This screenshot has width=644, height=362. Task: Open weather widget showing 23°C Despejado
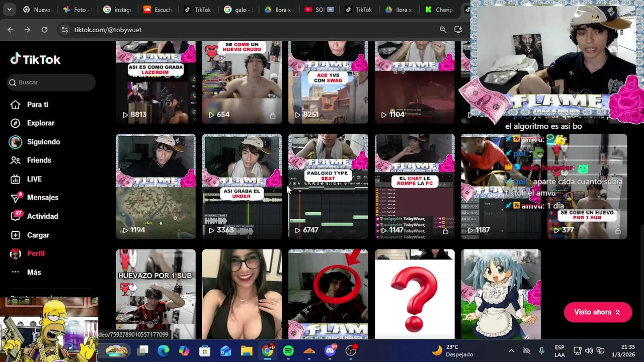453,350
